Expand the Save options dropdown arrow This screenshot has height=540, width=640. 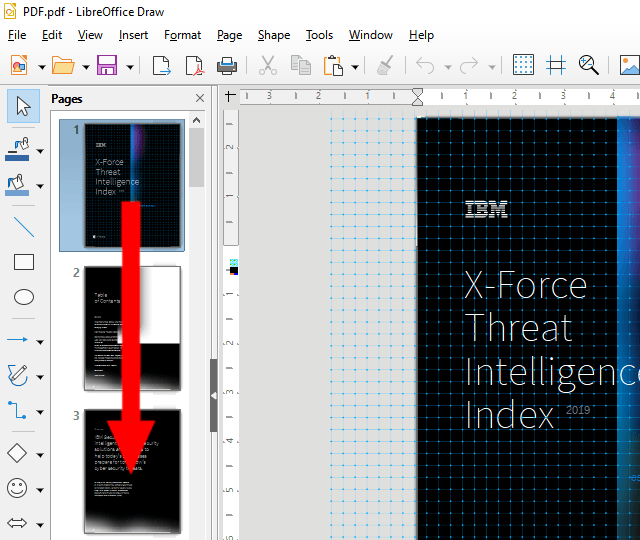(x=130, y=67)
